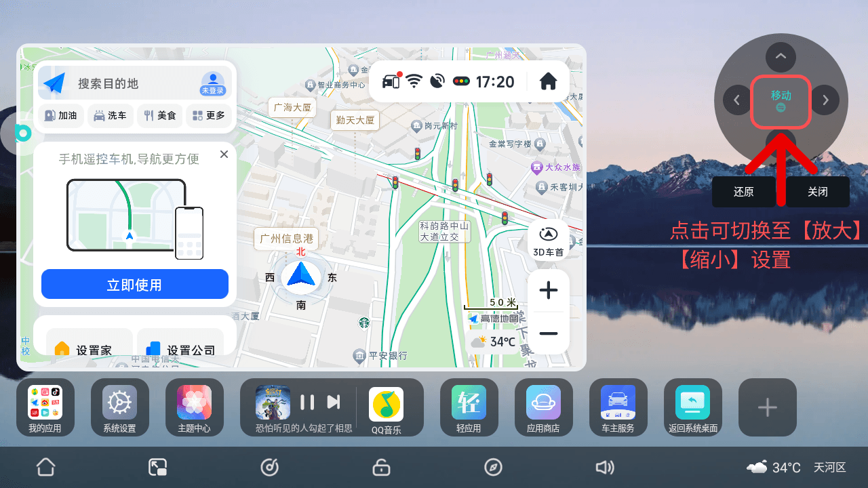
Task: Open the not-logged-in user avatar
Action: point(213,83)
